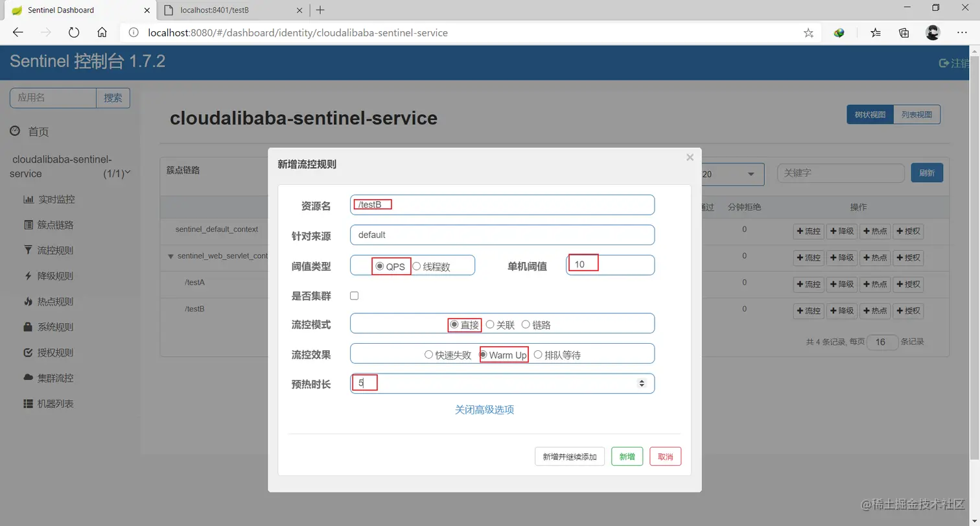
Task: Select the Warm Up effect radio
Action: [483, 355]
